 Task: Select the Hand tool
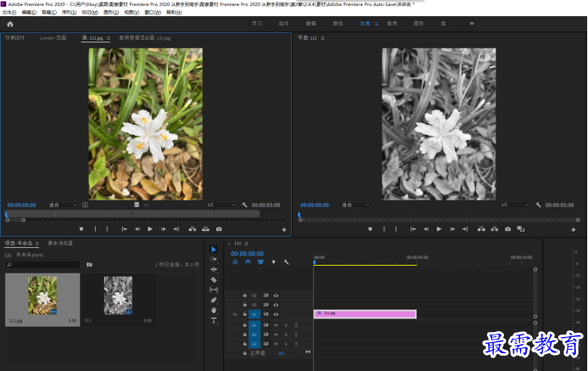tap(214, 310)
